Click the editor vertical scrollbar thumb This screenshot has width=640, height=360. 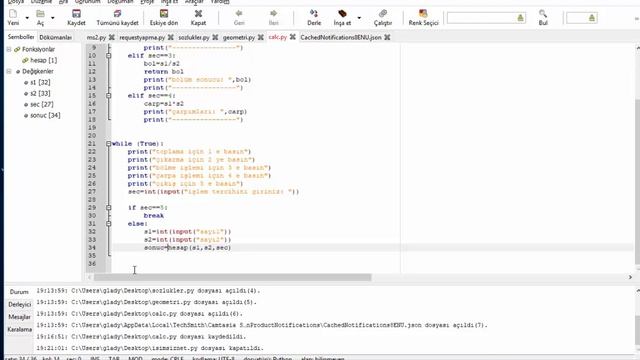638,182
